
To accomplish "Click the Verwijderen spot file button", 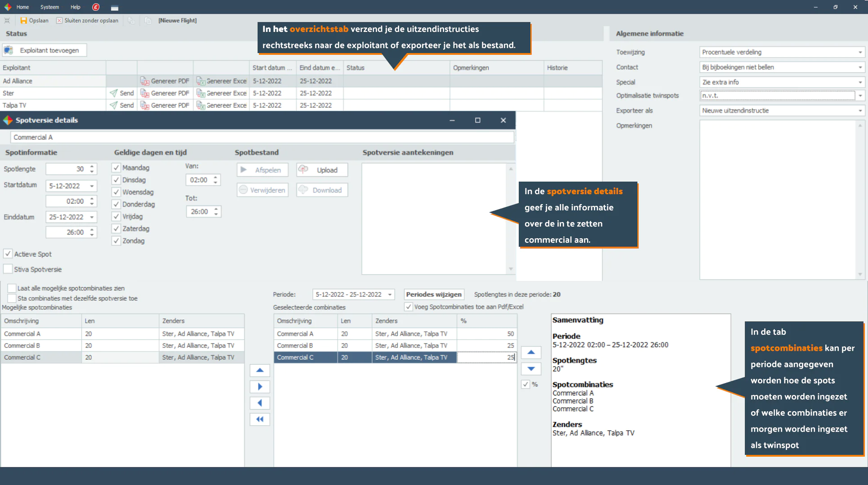I will tap(263, 190).
